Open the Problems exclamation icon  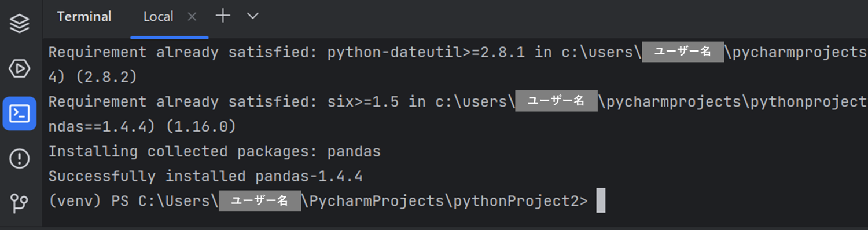tap(20, 158)
